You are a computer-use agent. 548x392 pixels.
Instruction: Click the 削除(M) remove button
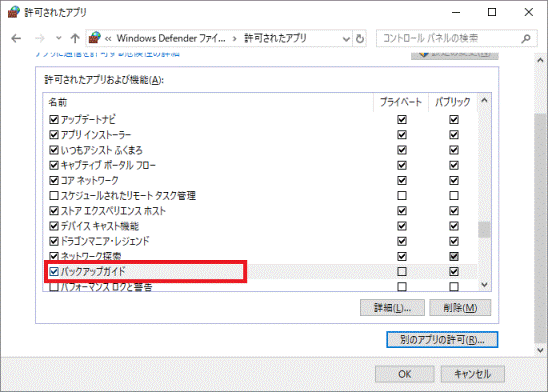click(460, 308)
